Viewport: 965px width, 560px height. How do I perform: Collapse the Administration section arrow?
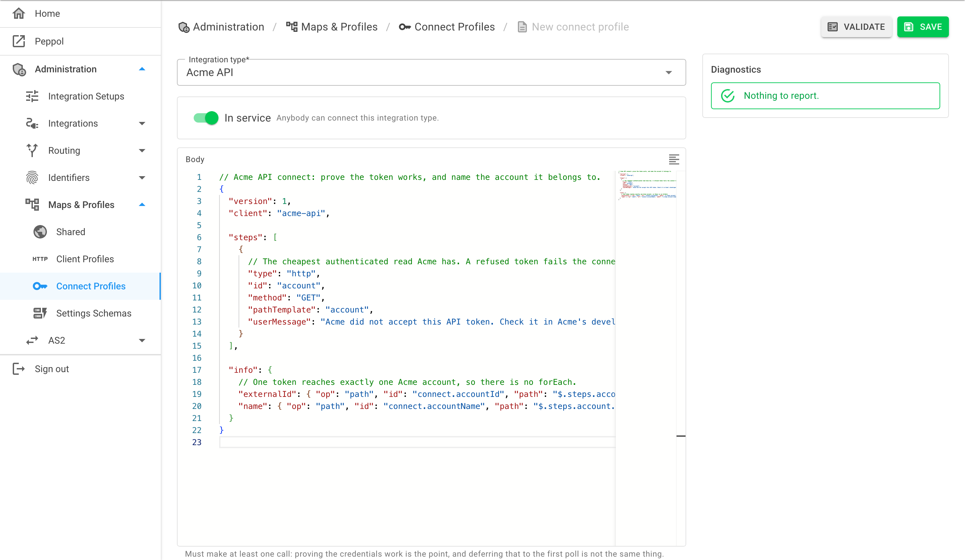coord(142,69)
